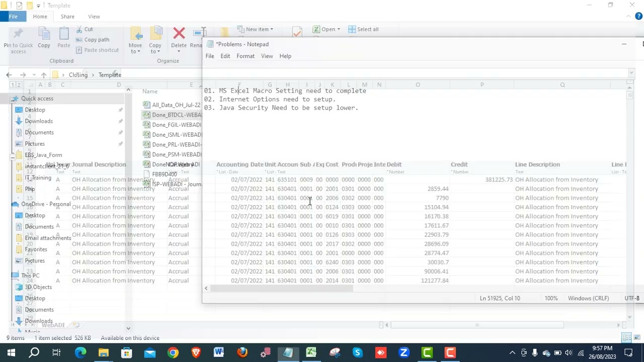Viewport: 644px width, 362px height.
Task: Click Select all in Explorer ribbon
Action: [363, 29]
